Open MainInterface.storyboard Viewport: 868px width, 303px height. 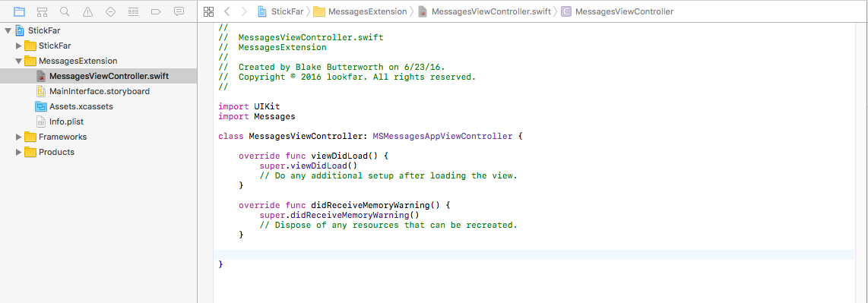coord(99,91)
